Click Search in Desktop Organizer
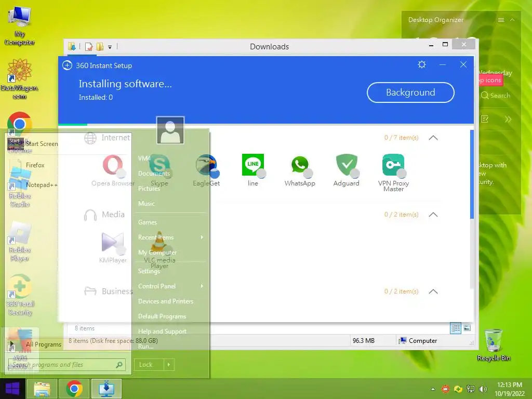 pyautogui.click(x=496, y=96)
